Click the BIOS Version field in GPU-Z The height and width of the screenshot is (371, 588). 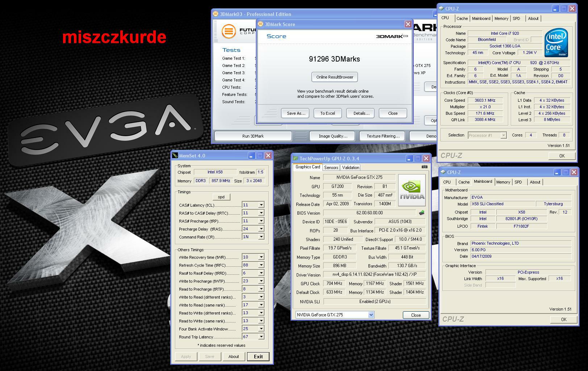(370, 213)
